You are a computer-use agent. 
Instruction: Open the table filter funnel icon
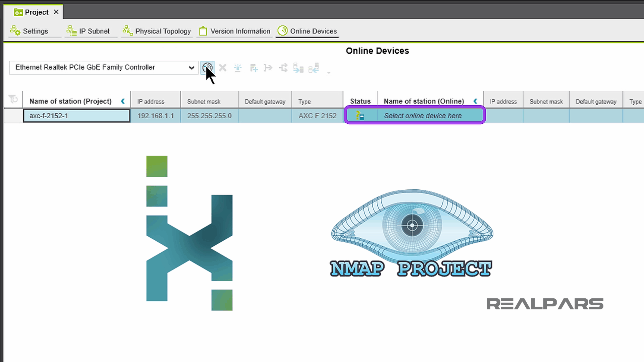pyautogui.click(x=13, y=100)
